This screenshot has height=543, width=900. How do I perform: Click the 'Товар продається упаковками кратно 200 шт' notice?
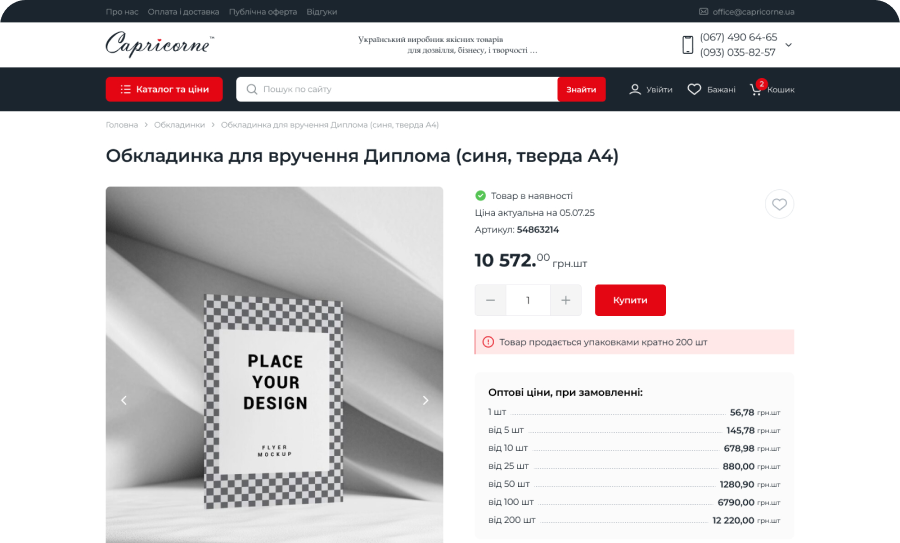tap(634, 342)
